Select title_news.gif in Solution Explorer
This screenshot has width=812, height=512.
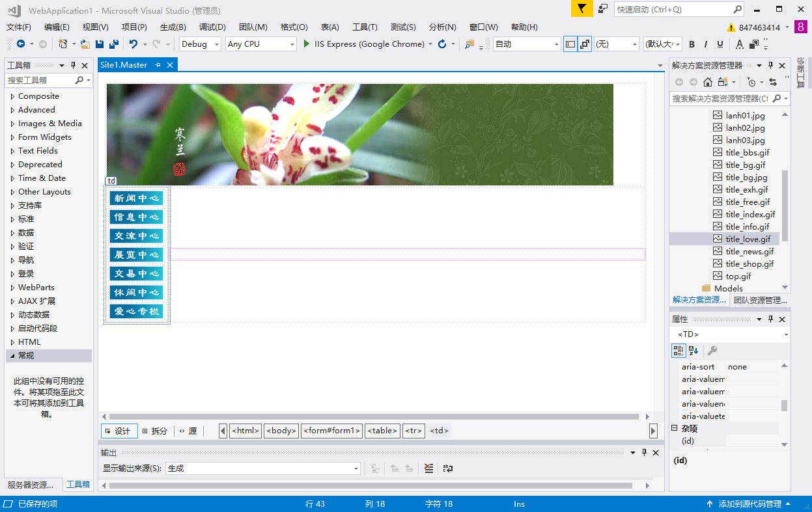click(749, 251)
